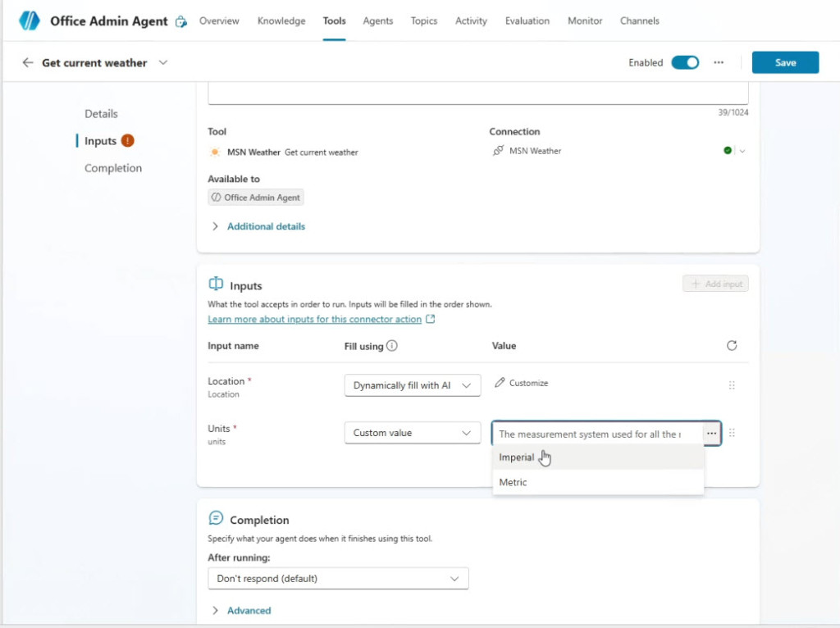The height and width of the screenshot is (628, 840).
Task: Open Location Dynamically fill with AI dropdown
Action: click(x=412, y=385)
